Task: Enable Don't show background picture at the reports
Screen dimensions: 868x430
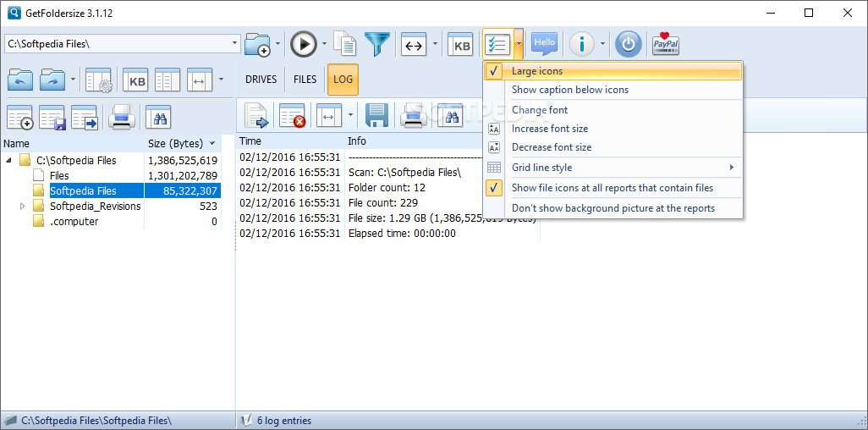Action: tap(613, 208)
